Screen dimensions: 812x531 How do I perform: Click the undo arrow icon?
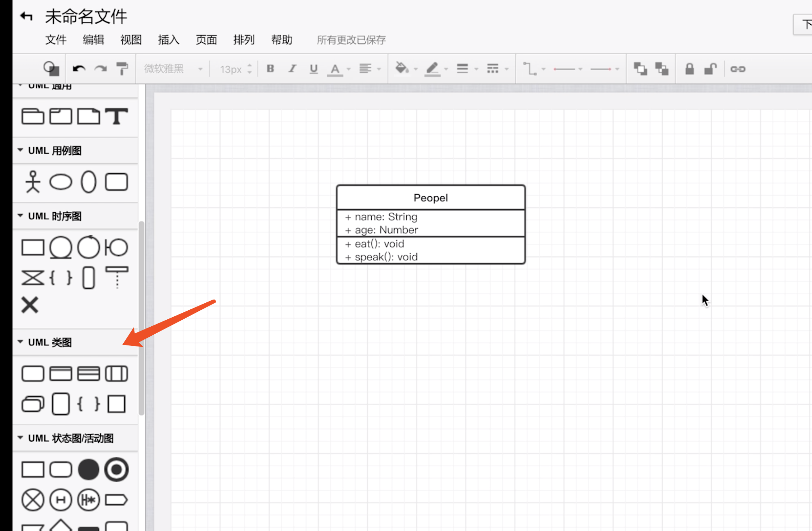pos(79,69)
